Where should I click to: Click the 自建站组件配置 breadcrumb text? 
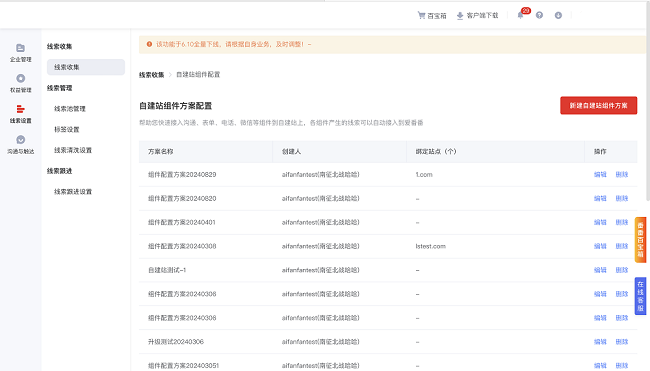click(198, 75)
